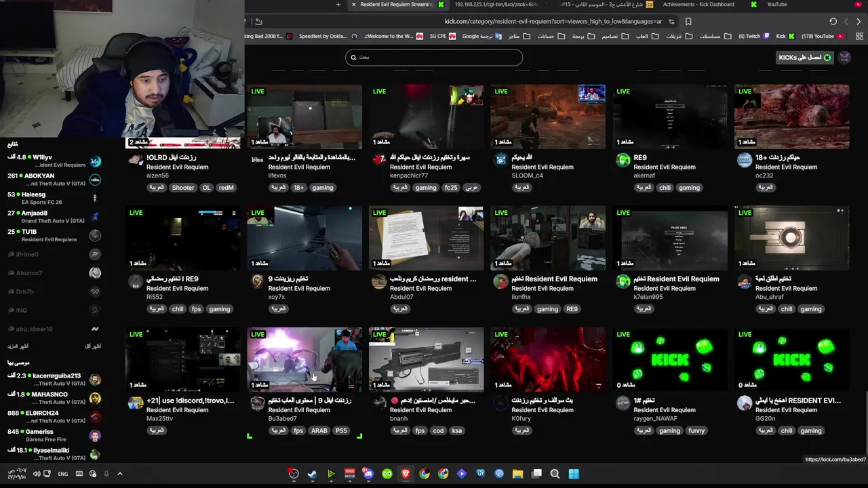Open EL9IRCH24 in the recommended list

[54, 417]
